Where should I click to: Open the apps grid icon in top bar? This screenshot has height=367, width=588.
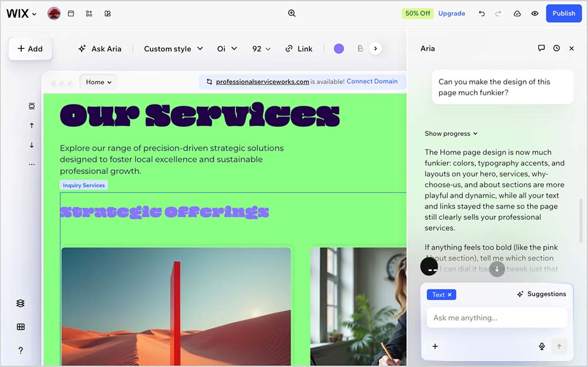(x=89, y=14)
